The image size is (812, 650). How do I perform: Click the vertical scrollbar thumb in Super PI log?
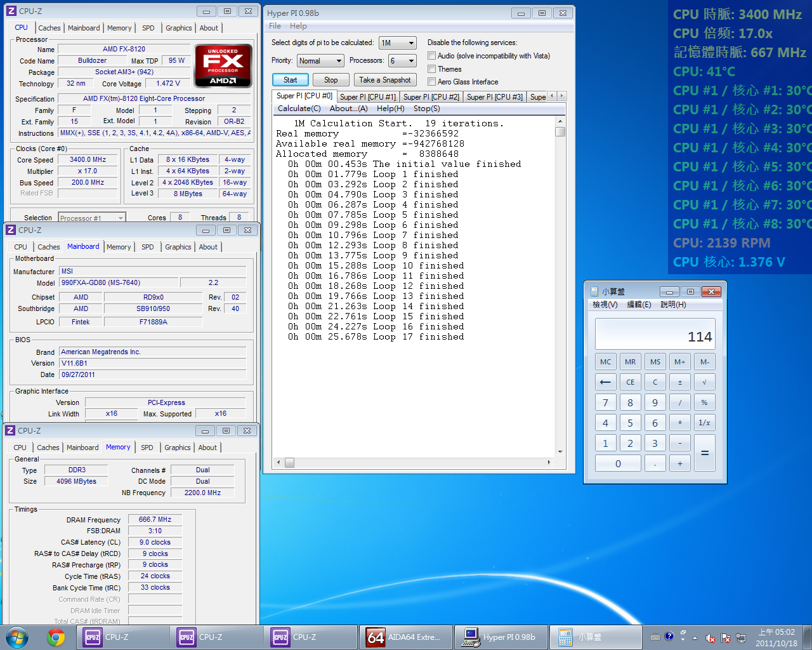coord(560,131)
